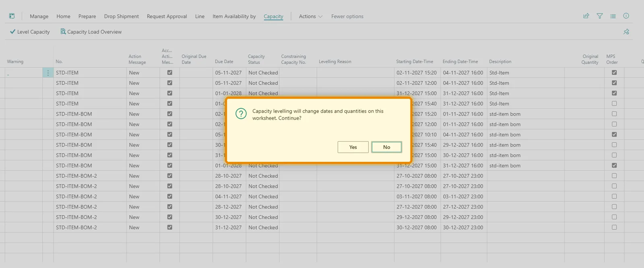This screenshot has height=268, width=644.
Task: Toggle MPS Order on row ending 31-12-2027 Std-Item unchecked
Action: tap(614, 104)
